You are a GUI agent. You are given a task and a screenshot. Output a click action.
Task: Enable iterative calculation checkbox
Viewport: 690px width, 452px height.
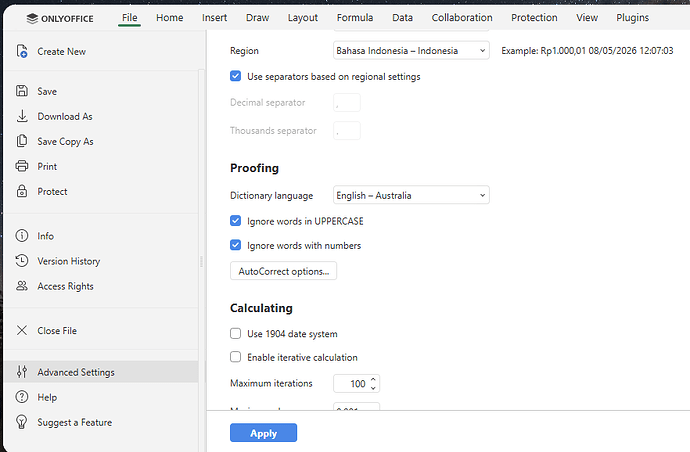pos(235,357)
